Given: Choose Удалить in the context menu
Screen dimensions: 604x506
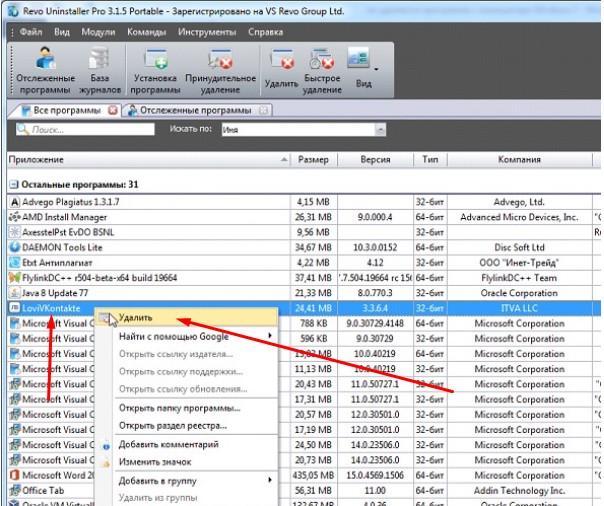Looking at the screenshot, I should [x=186, y=318].
